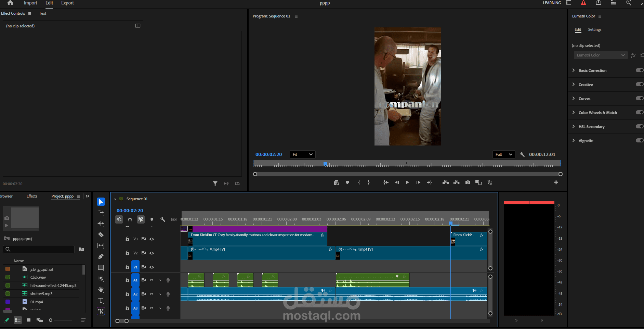Click the LEARNING workspace label
The width and height of the screenshot is (644, 329).
tap(552, 3)
